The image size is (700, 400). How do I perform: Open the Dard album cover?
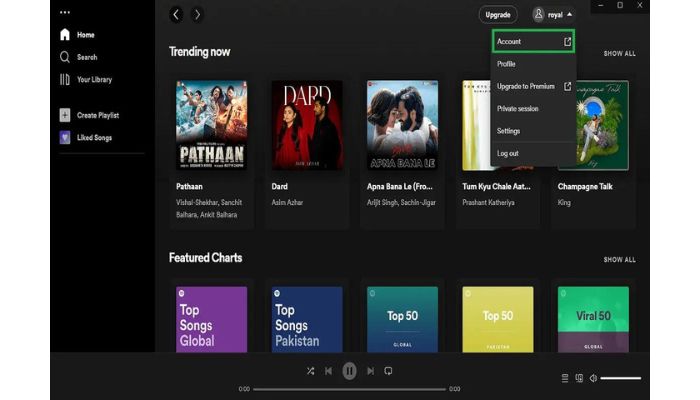point(307,125)
